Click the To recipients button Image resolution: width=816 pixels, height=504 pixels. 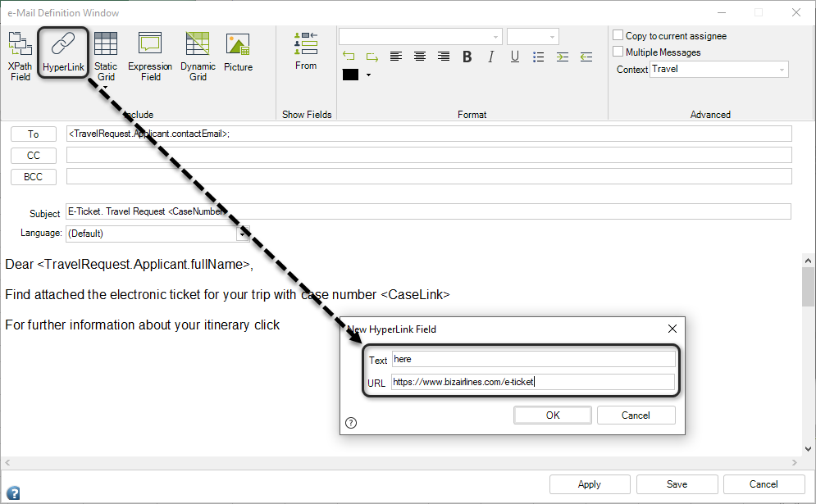pyautogui.click(x=34, y=134)
